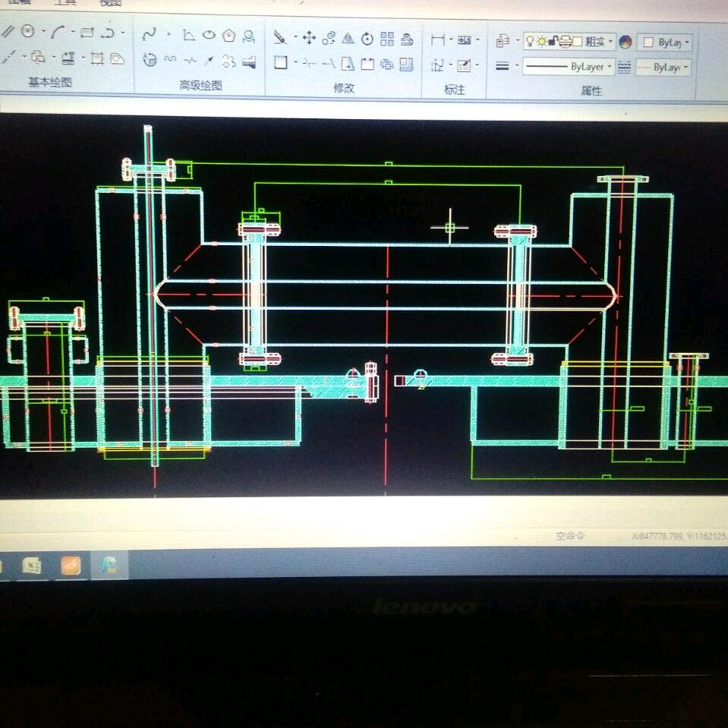Click the linear dimension button in 标注

click(x=437, y=39)
